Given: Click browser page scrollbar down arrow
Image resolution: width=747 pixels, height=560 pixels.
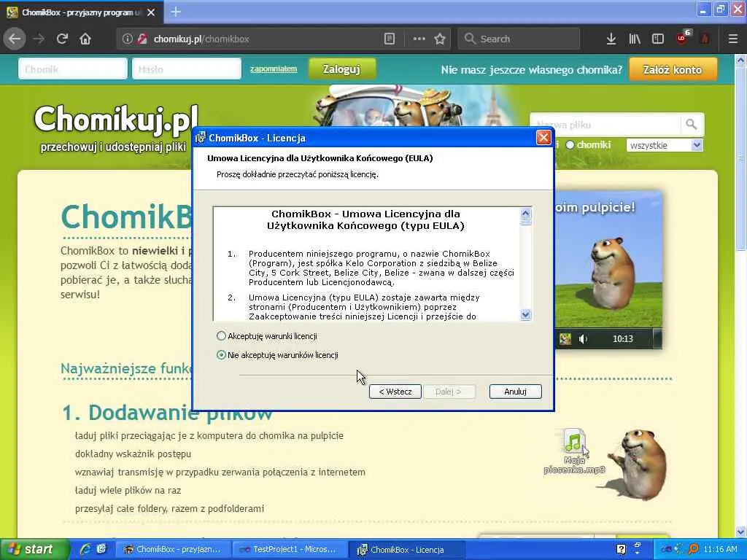Looking at the screenshot, I should point(741,532).
